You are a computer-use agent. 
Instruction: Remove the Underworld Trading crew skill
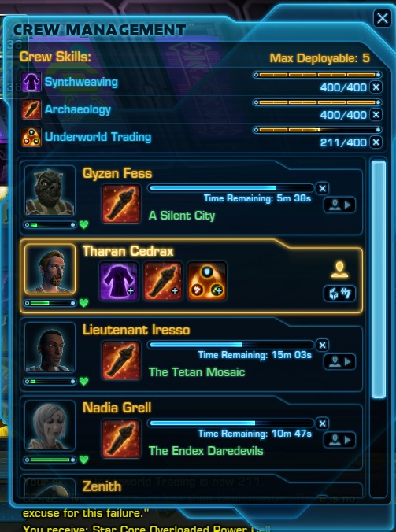(x=376, y=142)
